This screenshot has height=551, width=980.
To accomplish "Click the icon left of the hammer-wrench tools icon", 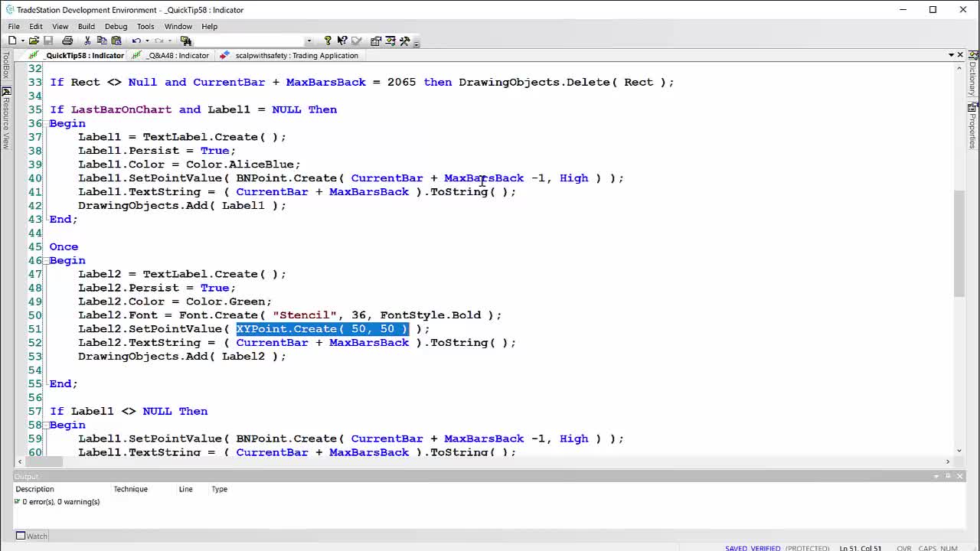I will tap(390, 41).
